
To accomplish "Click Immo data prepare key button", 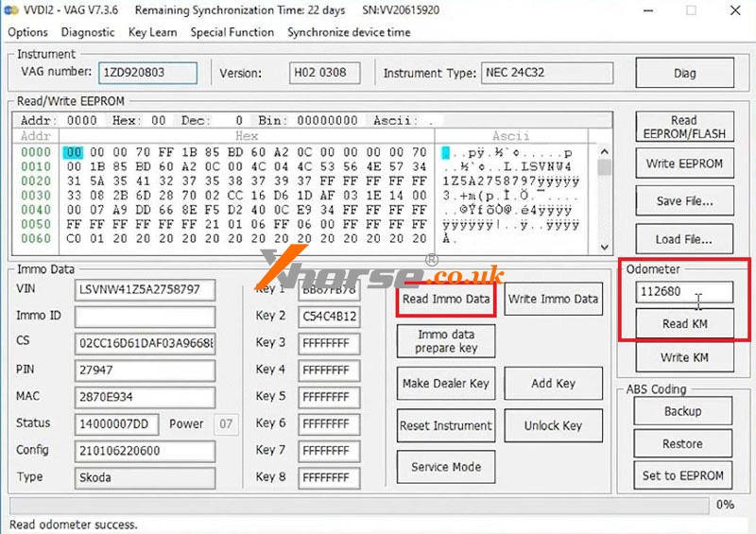I will [446, 341].
